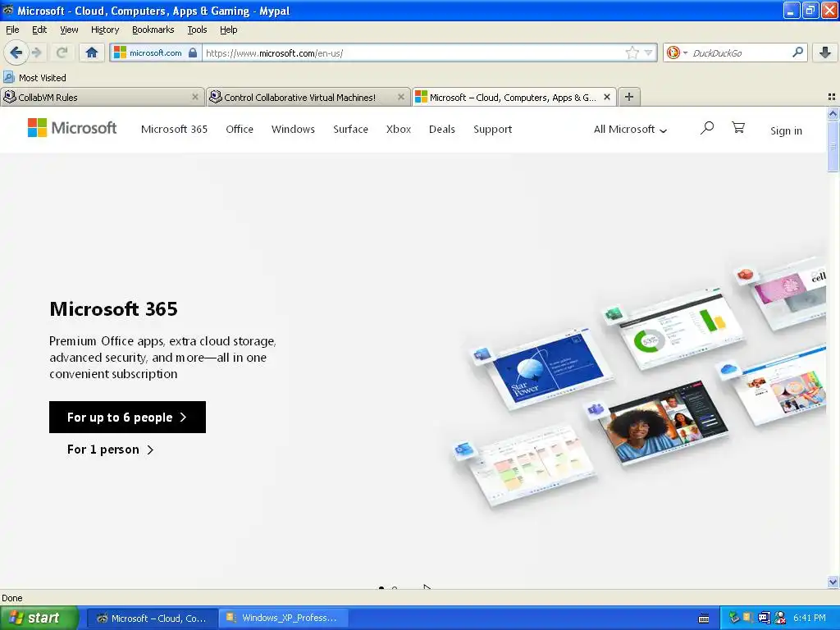Close the Control Collaborative Virtual Machines tab
The width and height of the screenshot is (840, 630).
400,97
